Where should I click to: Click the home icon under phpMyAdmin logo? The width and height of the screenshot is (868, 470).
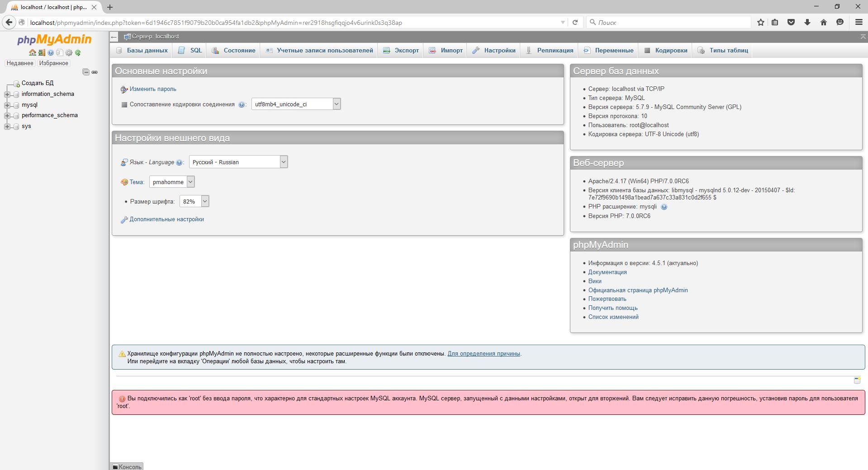33,52
